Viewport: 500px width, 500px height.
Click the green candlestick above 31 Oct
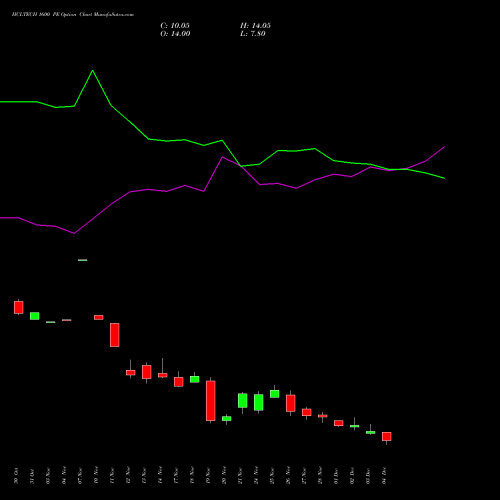pos(35,316)
